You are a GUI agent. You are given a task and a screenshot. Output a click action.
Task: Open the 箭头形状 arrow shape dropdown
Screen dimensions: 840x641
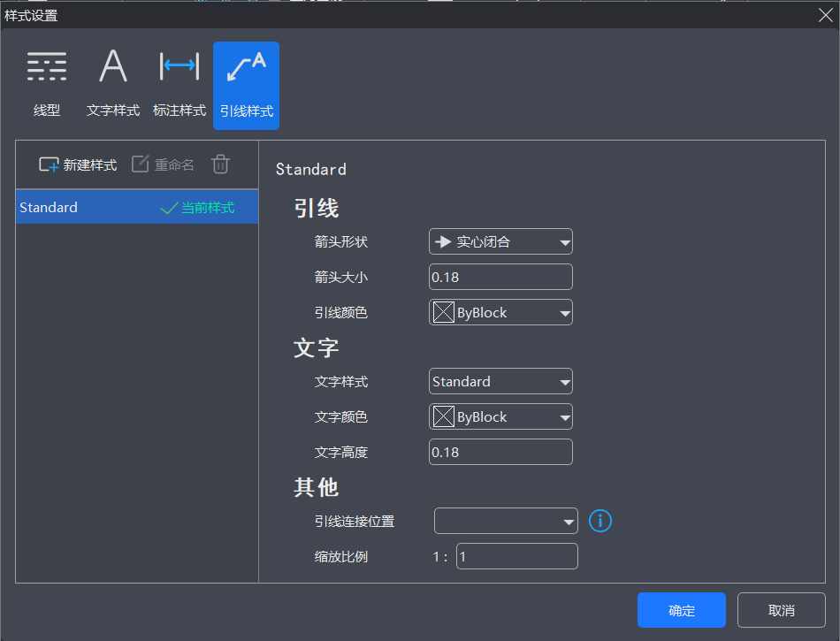click(500, 241)
